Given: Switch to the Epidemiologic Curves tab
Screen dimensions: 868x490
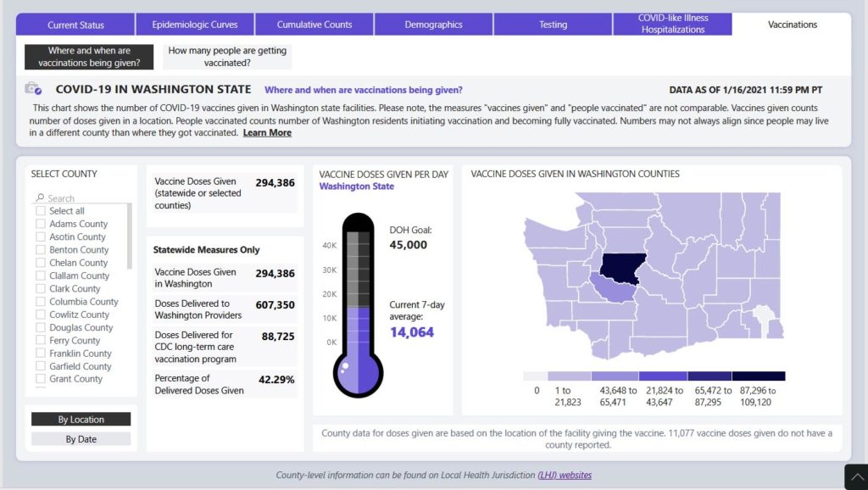Looking at the screenshot, I should [195, 25].
